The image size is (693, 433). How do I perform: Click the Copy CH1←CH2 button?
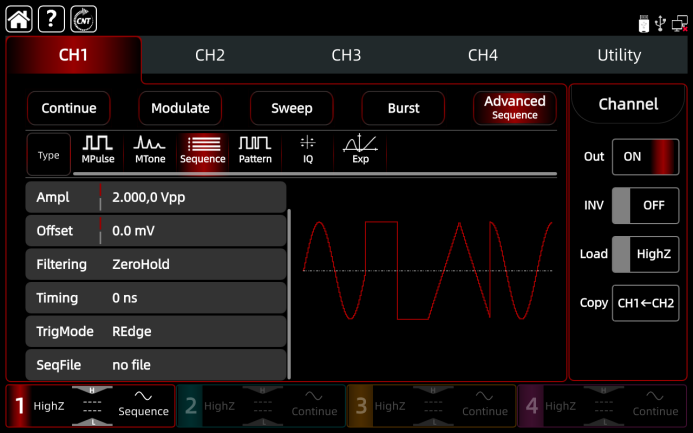[645, 303]
